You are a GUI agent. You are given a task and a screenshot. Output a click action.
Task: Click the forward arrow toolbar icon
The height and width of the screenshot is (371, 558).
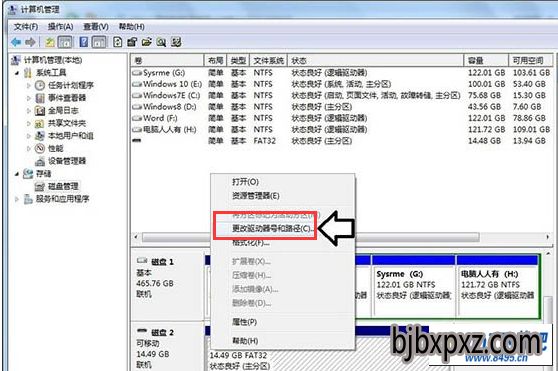(30, 42)
